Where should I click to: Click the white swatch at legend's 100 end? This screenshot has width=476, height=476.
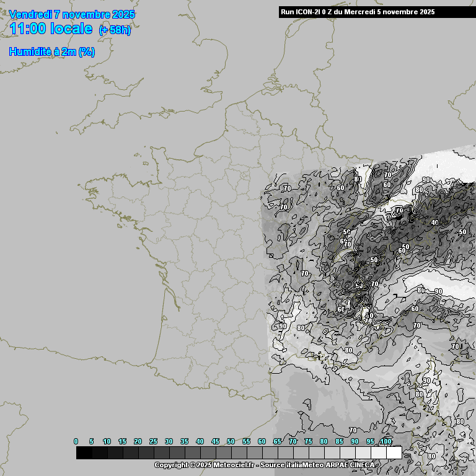tap(394, 453)
